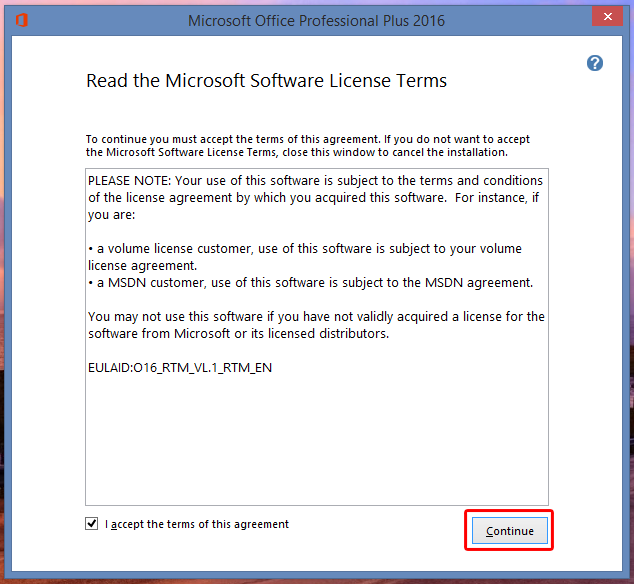Image resolution: width=634 pixels, height=584 pixels.
Task: Click the EULAID:O16_RTM_VL.1_RTM_EN text
Action: click(180, 368)
